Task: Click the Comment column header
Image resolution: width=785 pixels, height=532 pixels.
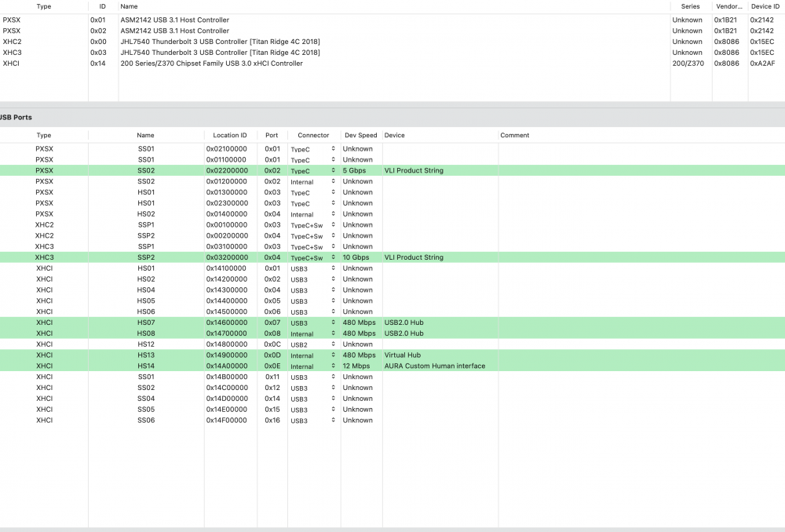Action: 515,135
